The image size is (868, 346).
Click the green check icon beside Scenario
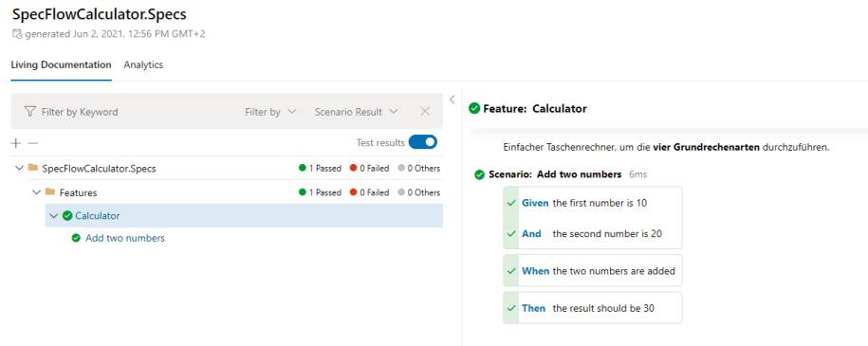480,175
